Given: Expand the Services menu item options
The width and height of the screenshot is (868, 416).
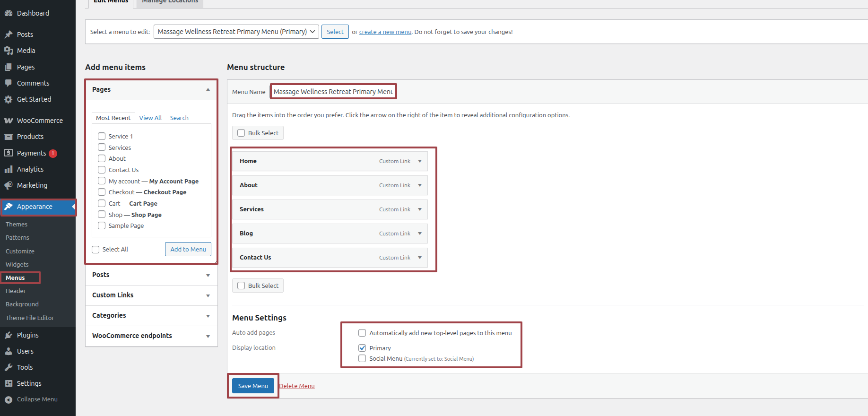Looking at the screenshot, I should pyautogui.click(x=420, y=209).
